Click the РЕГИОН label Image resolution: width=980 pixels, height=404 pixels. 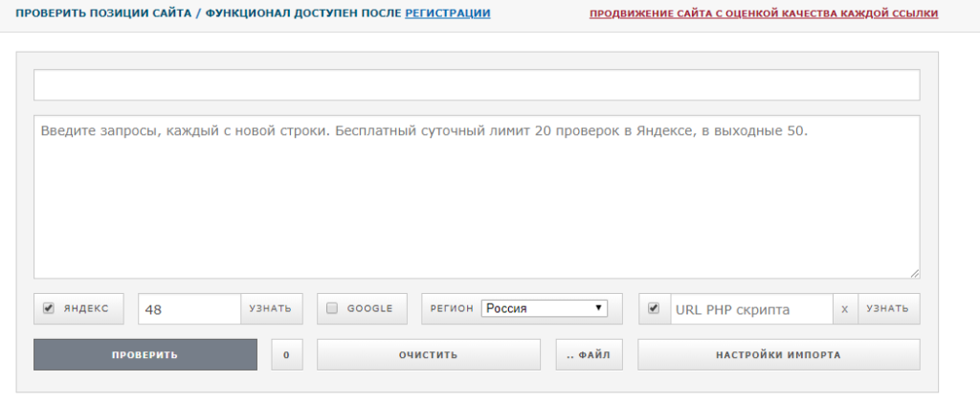point(452,309)
